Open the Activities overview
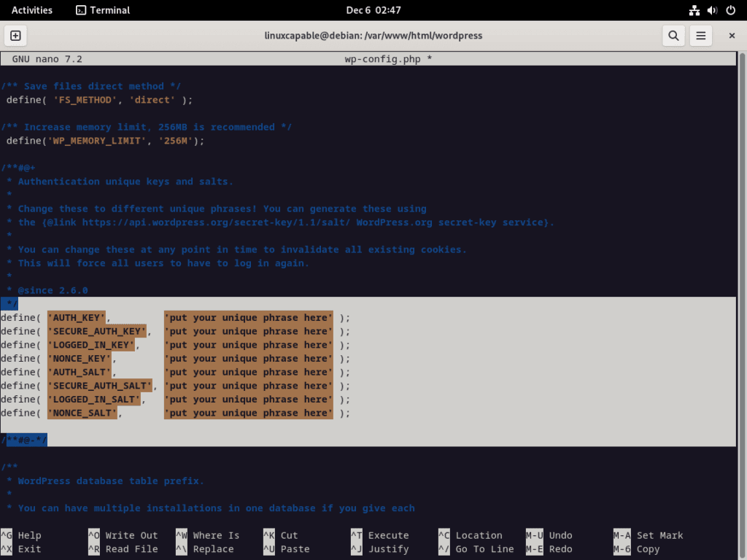The image size is (747, 560). coord(33,9)
